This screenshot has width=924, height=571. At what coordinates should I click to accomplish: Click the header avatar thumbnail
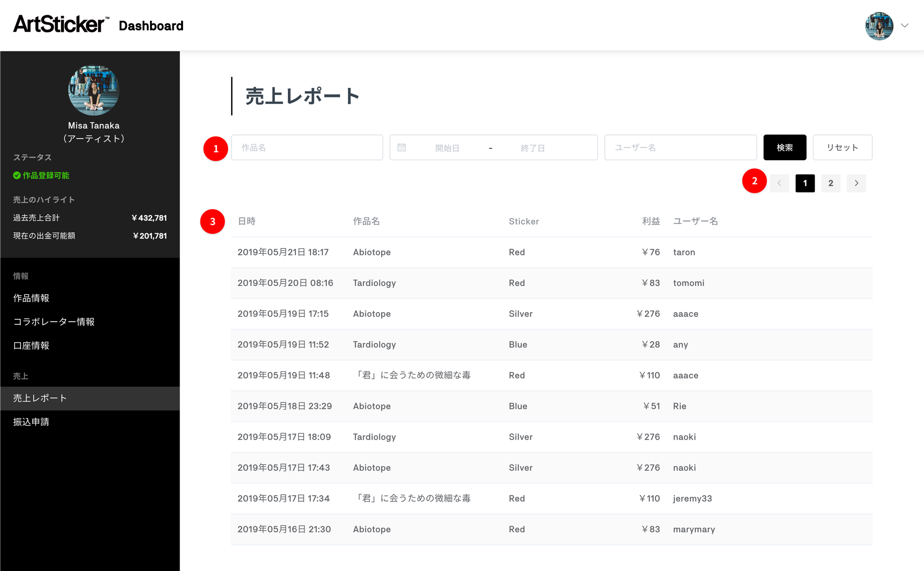click(879, 26)
